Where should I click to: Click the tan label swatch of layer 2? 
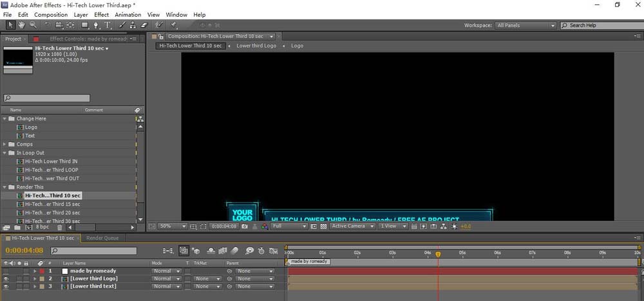point(41,279)
